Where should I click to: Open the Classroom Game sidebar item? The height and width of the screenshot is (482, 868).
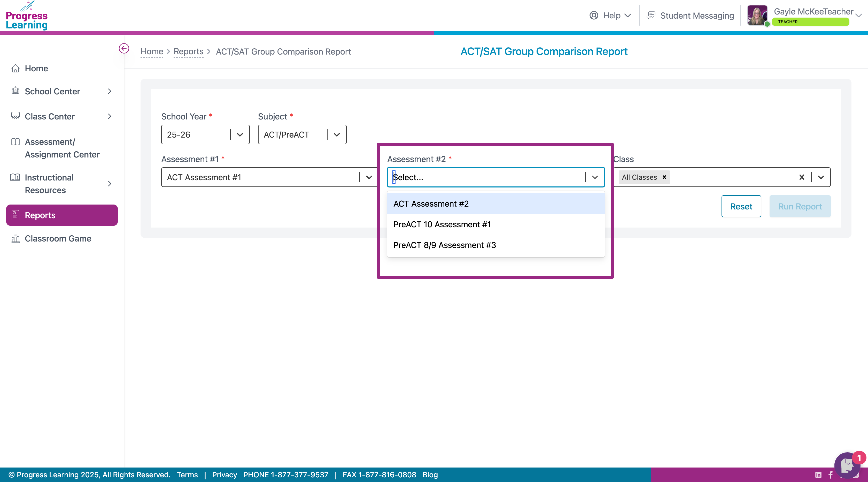click(x=58, y=238)
